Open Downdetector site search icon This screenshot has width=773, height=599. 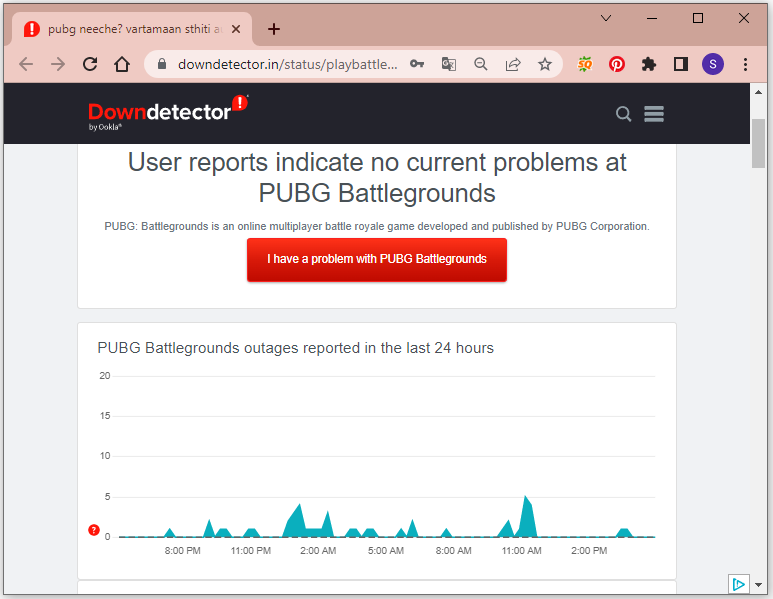(624, 114)
